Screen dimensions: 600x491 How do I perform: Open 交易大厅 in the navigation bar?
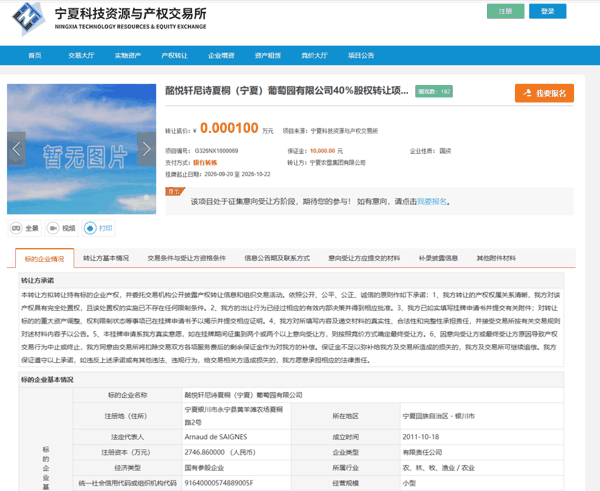coord(81,55)
